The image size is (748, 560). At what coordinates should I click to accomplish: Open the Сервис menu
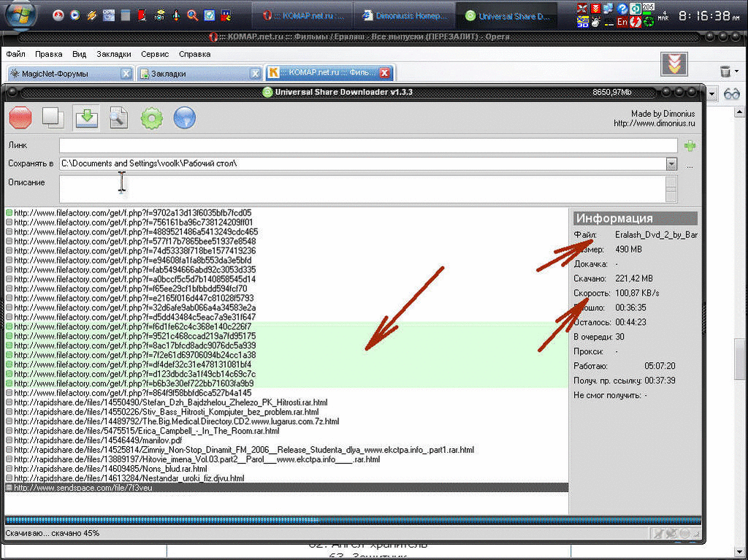coord(155,54)
